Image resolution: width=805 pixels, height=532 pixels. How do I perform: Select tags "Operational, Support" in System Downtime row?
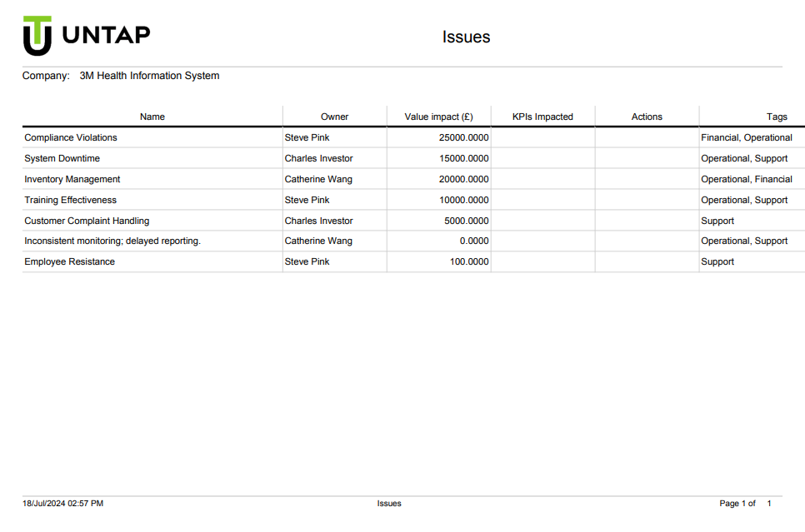[x=744, y=158]
